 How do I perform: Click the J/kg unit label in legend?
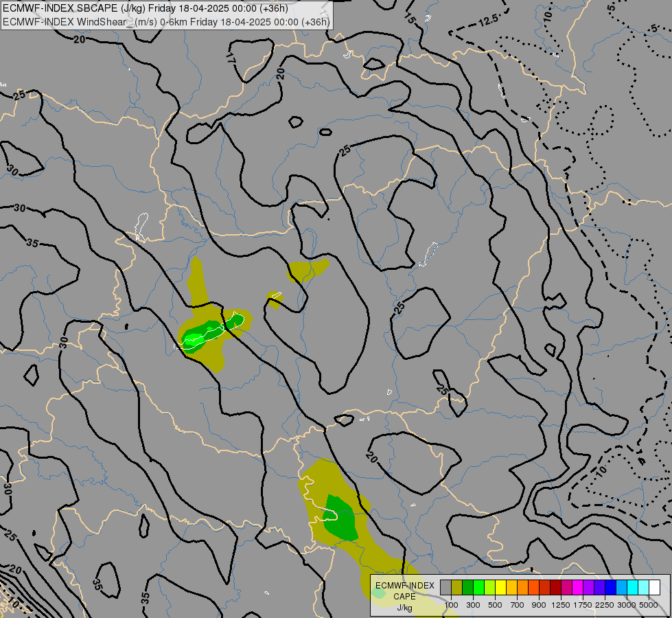tap(404, 608)
